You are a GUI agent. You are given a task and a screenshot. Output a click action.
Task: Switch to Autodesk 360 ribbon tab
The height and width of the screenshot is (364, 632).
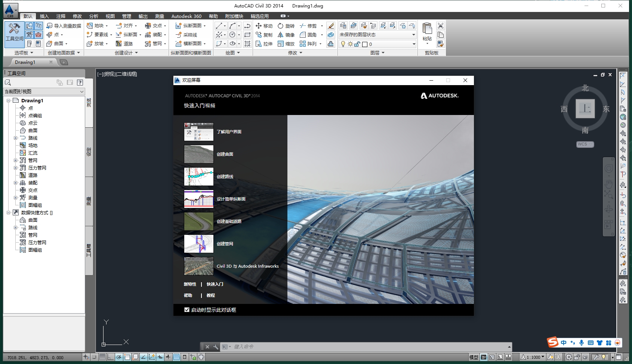tap(186, 16)
